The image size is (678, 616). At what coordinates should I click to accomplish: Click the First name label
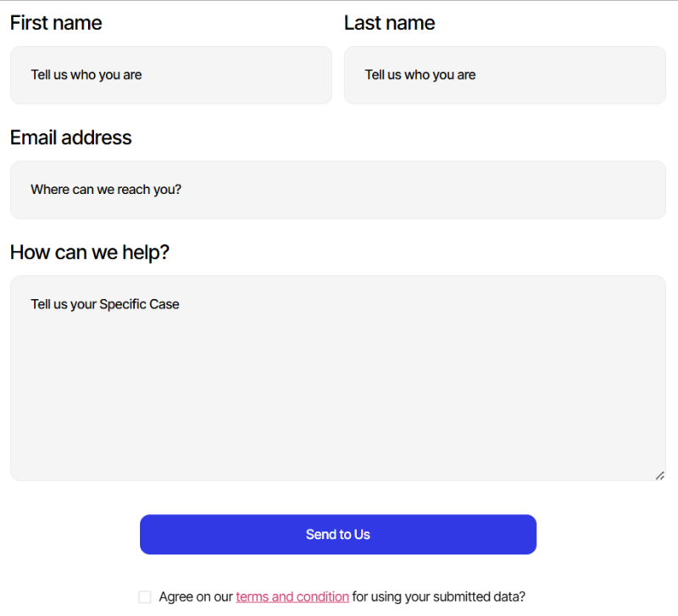click(56, 24)
